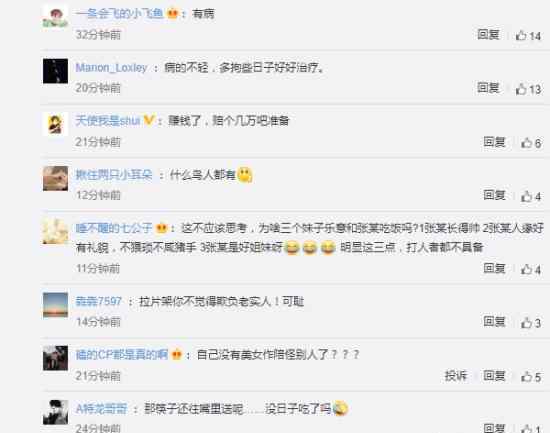Reply to Manon_Loxley's comment
The width and height of the screenshot is (550, 433).
(488, 88)
